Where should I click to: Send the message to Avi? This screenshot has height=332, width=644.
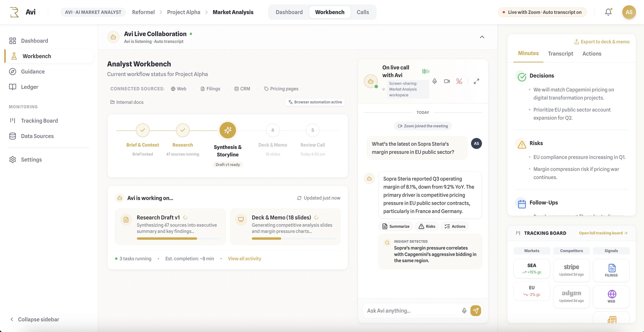point(475,311)
